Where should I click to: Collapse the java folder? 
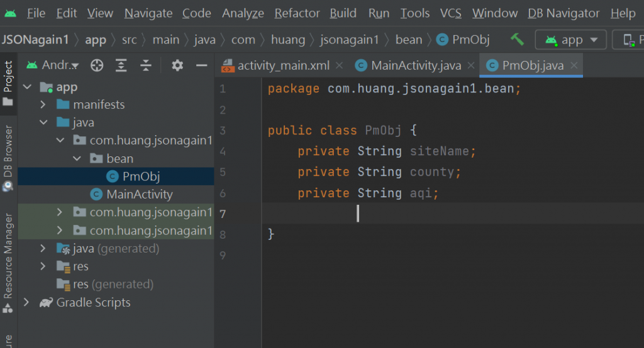click(43, 122)
